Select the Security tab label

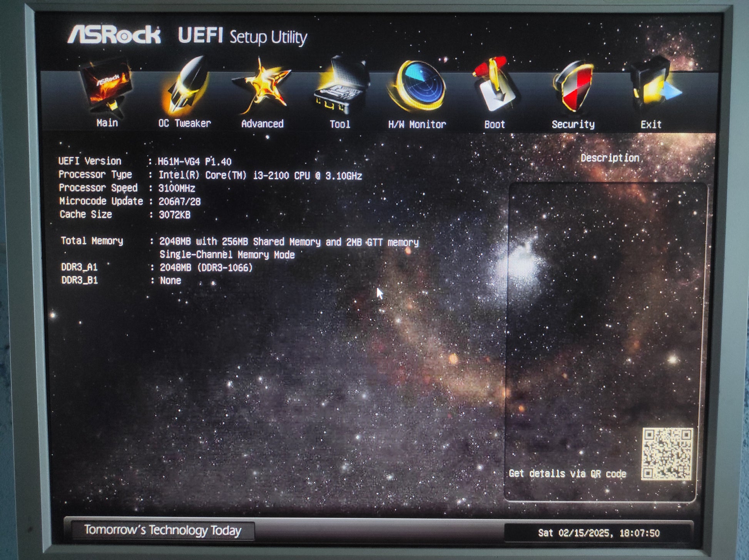(573, 125)
